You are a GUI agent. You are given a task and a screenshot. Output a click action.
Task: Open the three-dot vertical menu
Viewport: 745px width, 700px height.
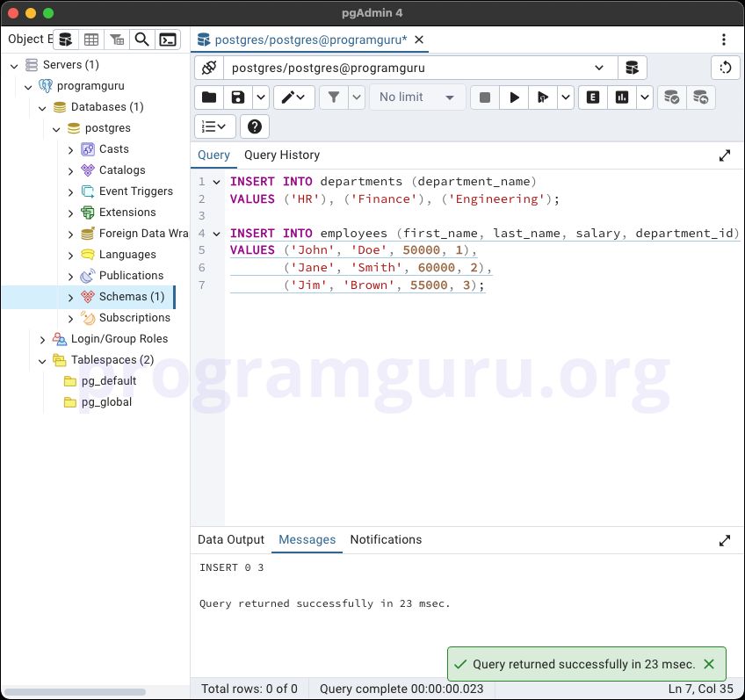[x=724, y=40]
